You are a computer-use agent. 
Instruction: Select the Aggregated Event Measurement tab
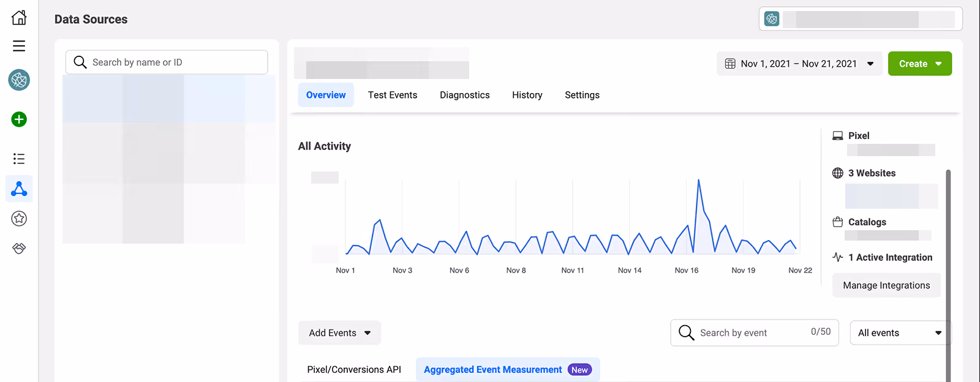508,370
